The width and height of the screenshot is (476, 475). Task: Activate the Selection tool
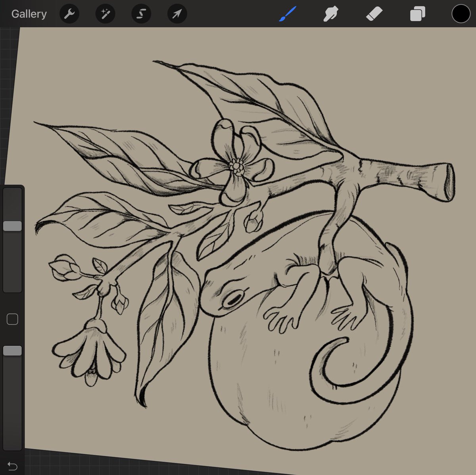[x=141, y=14]
